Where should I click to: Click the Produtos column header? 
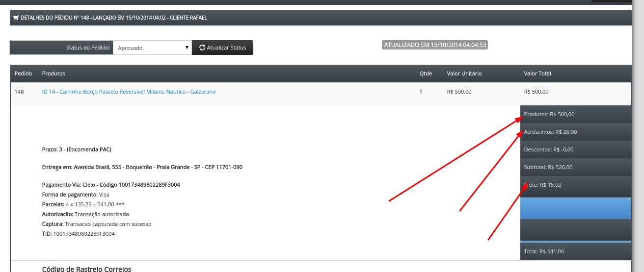click(54, 74)
